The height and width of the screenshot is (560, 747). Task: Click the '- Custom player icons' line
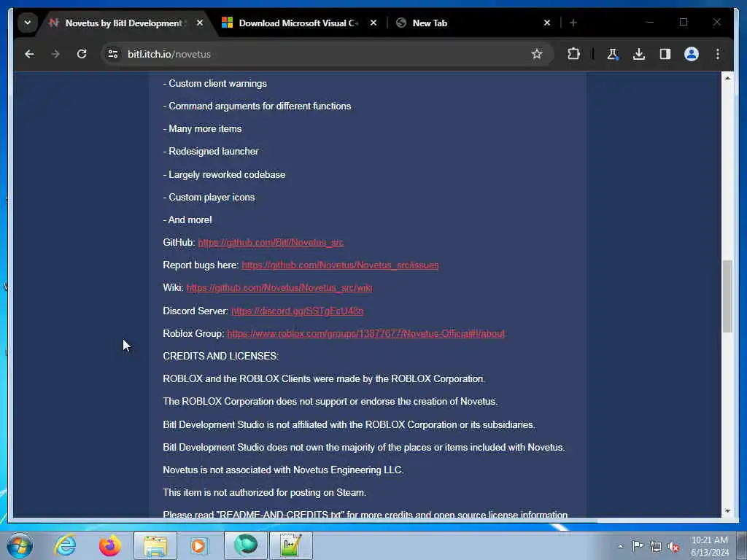coord(209,197)
